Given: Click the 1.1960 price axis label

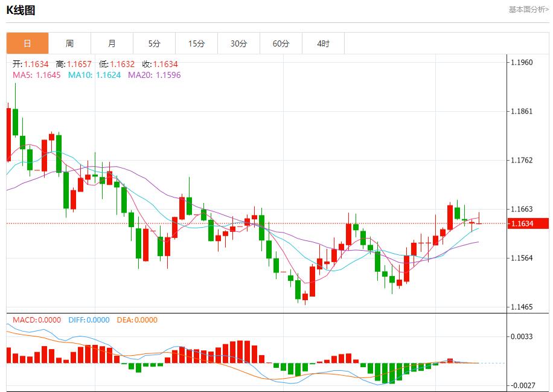Looking at the screenshot, I should point(522,62).
